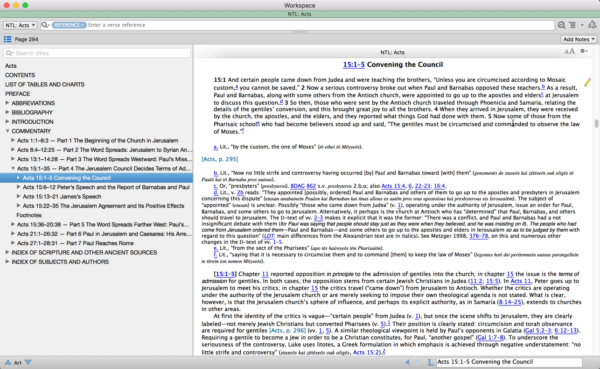Click the L reference icon in bottom bar

tap(430, 362)
